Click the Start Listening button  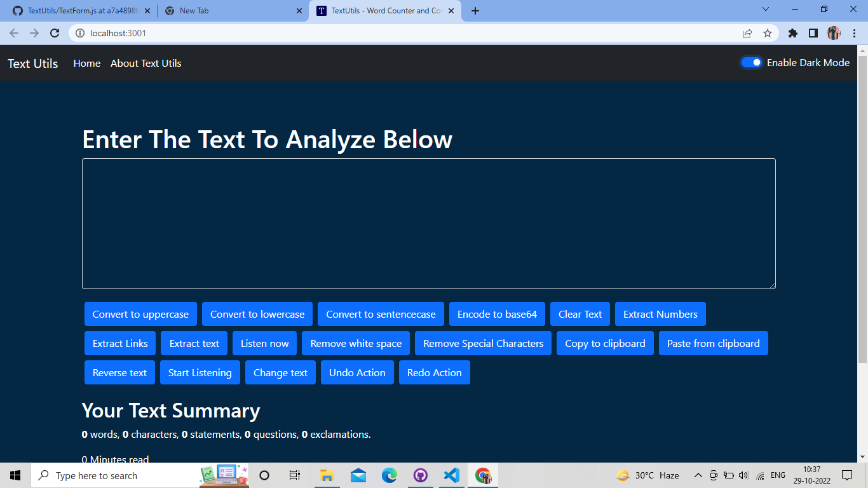click(x=200, y=372)
